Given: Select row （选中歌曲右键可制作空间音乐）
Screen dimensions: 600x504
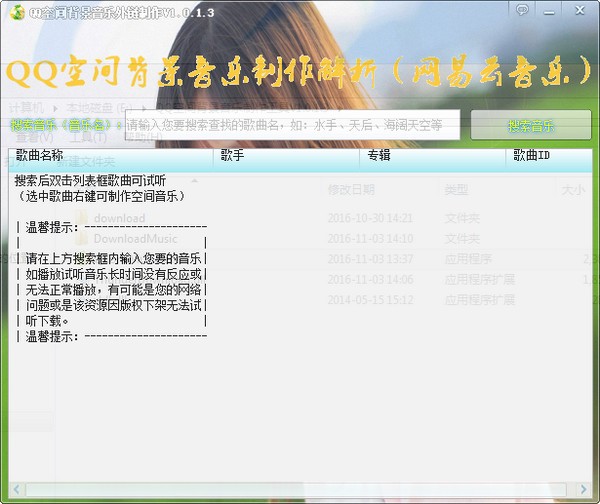Looking at the screenshot, I should click(x=100, y=196).
